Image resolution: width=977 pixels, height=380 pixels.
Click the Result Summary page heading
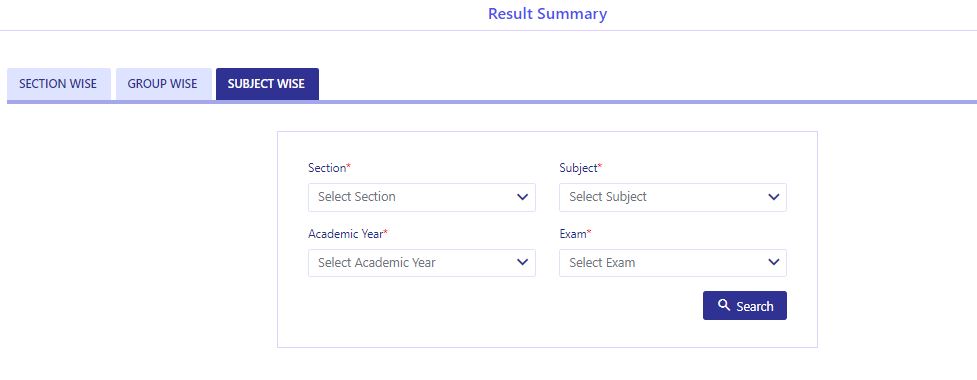coord(547,14)
